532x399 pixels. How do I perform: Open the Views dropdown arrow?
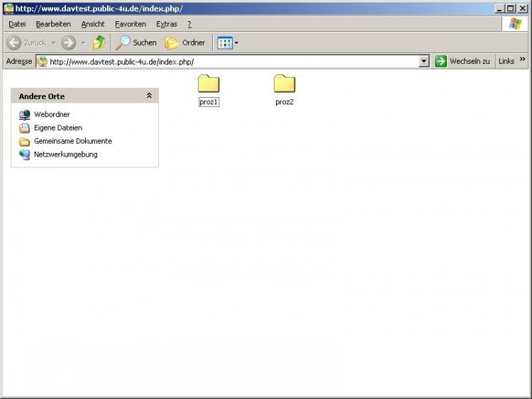point(237,43)
